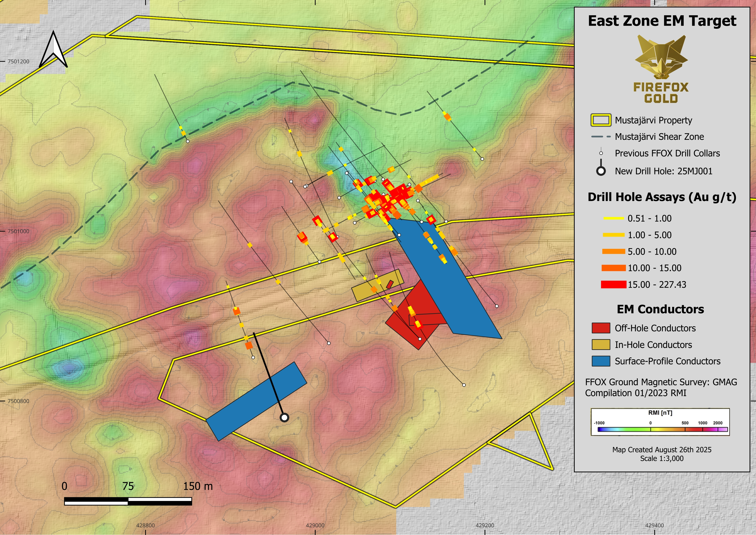
Task: Click the In-Hole Conductors yellow legend swatch
Action: tap(601, 345)
